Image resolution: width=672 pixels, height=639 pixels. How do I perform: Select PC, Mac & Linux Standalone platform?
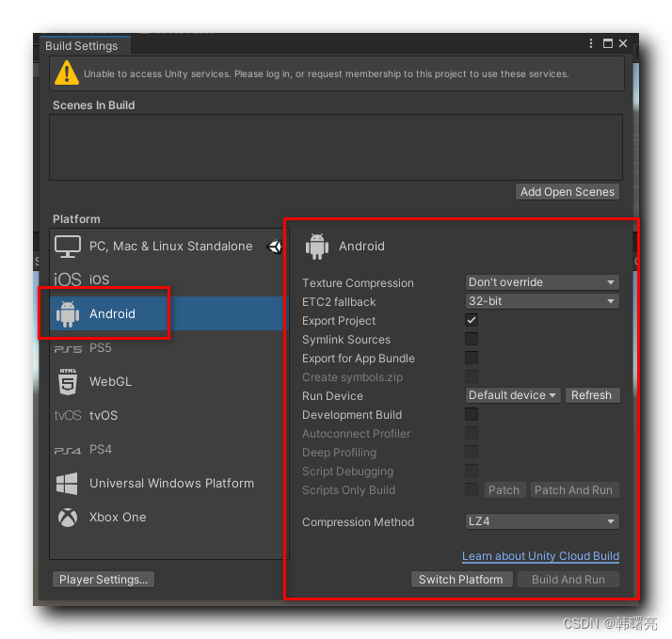coord(168,246)
